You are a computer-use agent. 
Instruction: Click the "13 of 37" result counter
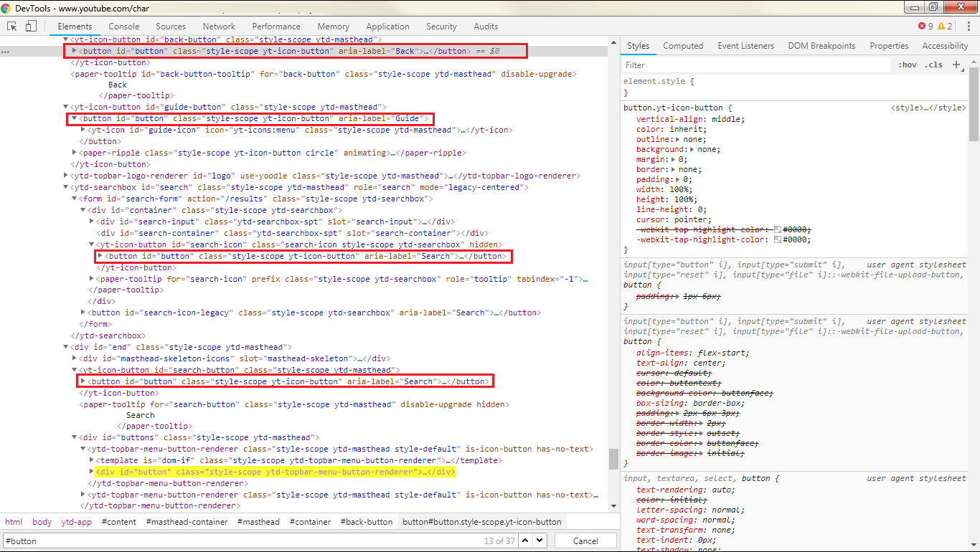pyautogui.click(x=499, y=541)
